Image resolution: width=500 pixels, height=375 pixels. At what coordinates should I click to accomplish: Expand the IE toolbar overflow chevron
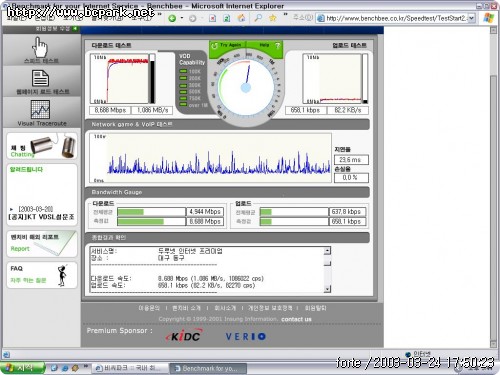click(285, 15)
